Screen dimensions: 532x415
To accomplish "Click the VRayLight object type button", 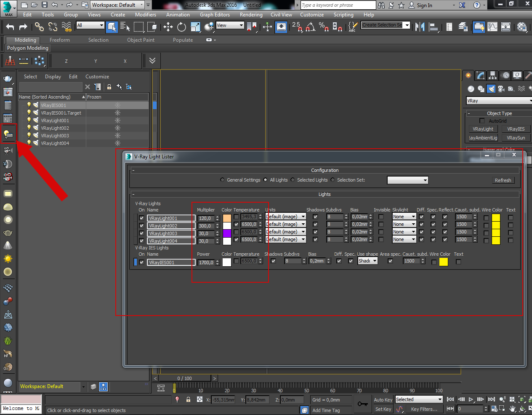I will pyautogui.click(x=483, y=129).
